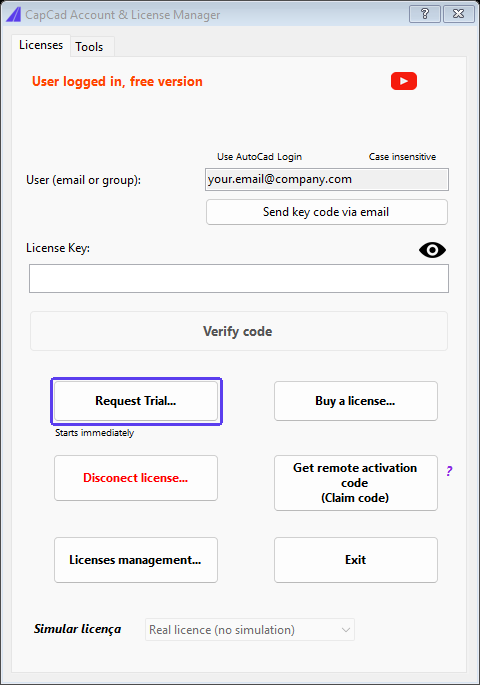Screen dimensions: 480x685
Task: Open Licenses management dialog
Action: click(x=136, y=560)
